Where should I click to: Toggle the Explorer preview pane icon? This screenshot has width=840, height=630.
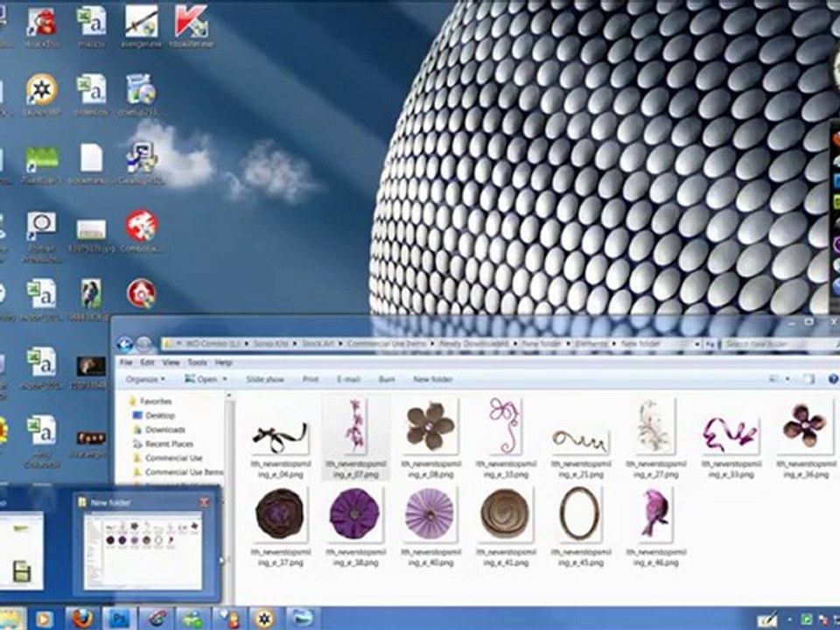coord(808,379)
